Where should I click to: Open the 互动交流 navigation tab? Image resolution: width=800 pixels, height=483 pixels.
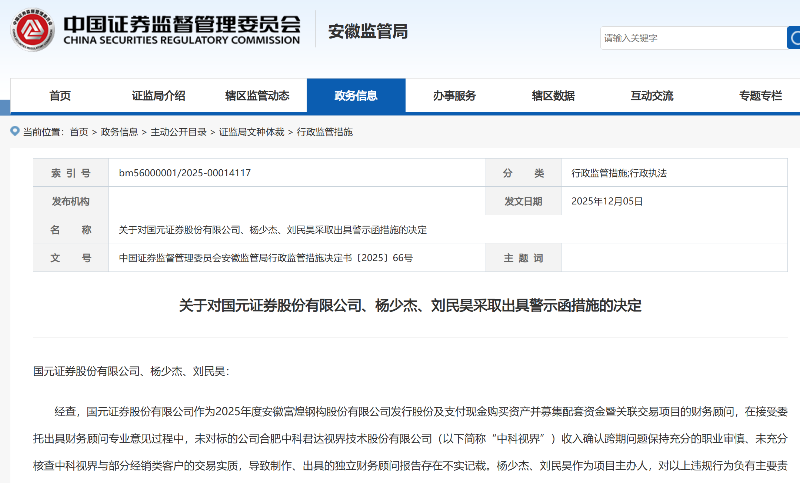[x=652, y=95]
